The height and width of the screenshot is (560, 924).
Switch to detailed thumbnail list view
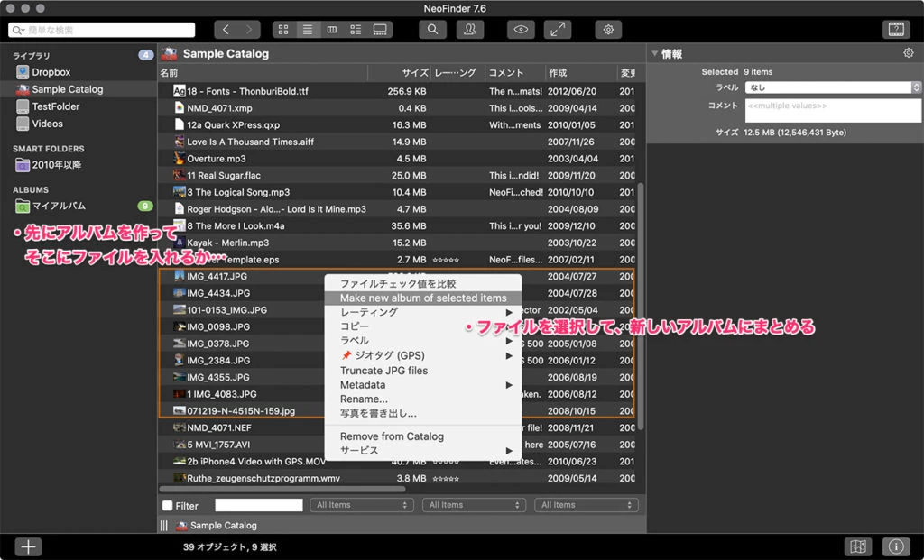pyautogui.click(x=356, y=30)
